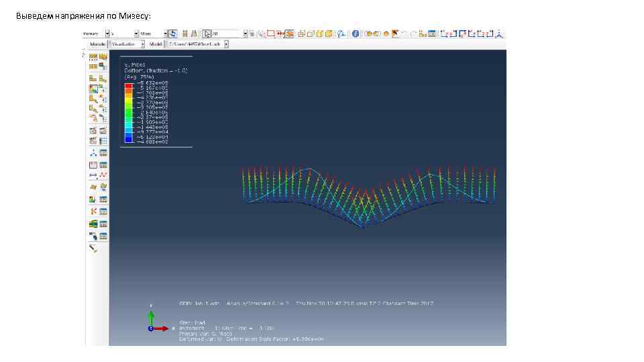The width and height of the screenshot is (644, 362).
Task: Select the stream/probe tool at toolbox bottom
Action: (x=93, y=248)
